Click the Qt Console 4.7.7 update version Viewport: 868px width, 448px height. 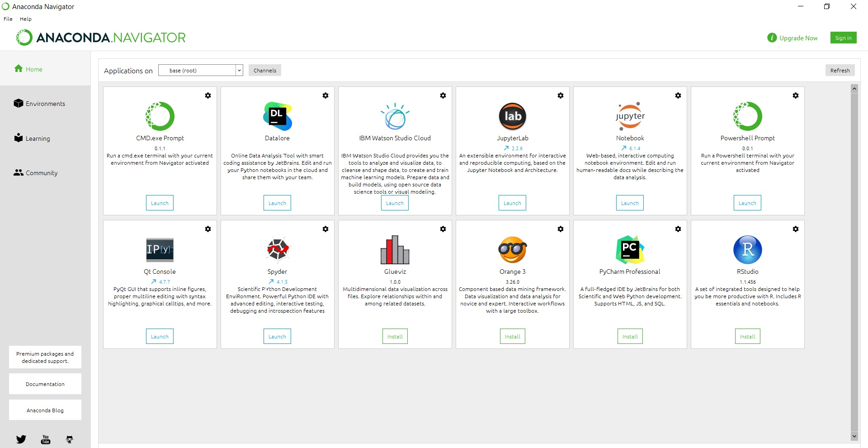(x=160, y=281)
